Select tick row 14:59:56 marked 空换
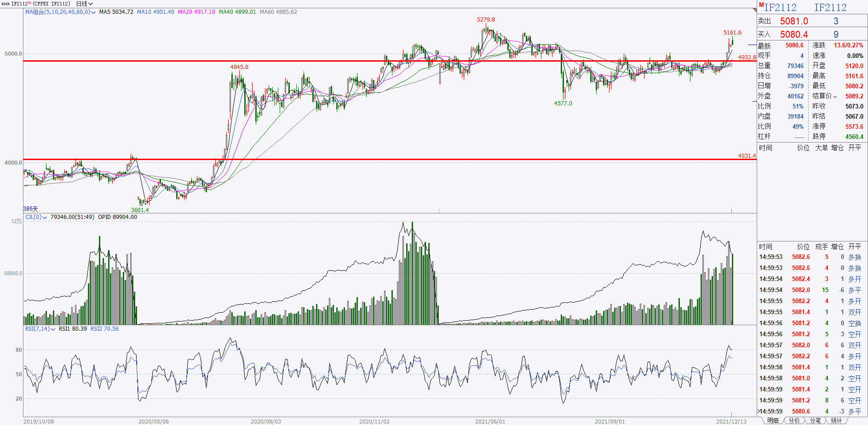 pyautogui.click(x=812, y=323)
